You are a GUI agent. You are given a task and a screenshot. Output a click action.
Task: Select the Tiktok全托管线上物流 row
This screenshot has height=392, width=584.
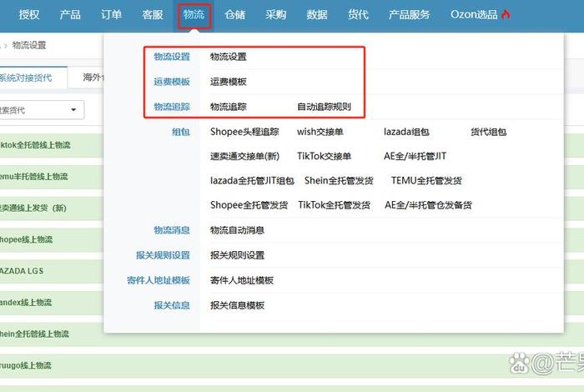click(x=52, y=145)
